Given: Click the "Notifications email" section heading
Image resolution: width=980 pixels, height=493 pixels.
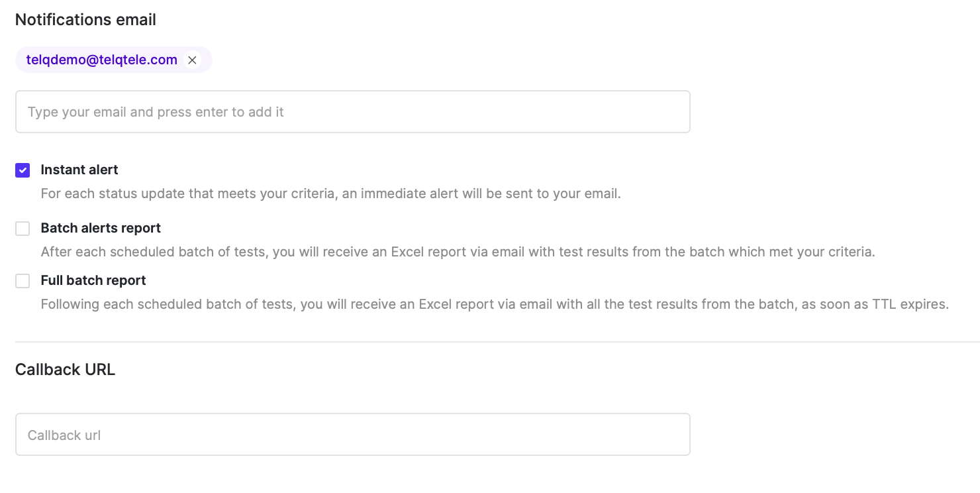Looking at the screenshot, I should (85, 20).
